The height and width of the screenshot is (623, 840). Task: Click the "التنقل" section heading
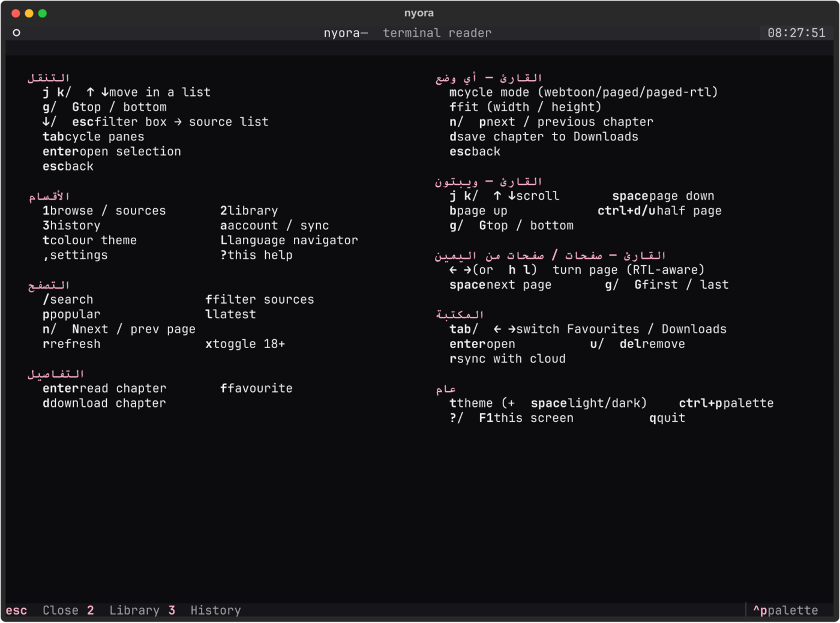(49, 77)
